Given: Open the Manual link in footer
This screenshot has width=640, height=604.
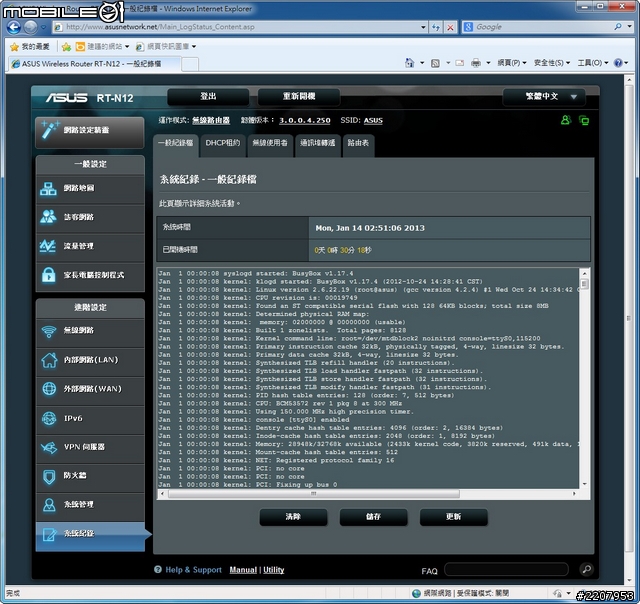Looking at the screenshot, I should [x=243, y=570].
